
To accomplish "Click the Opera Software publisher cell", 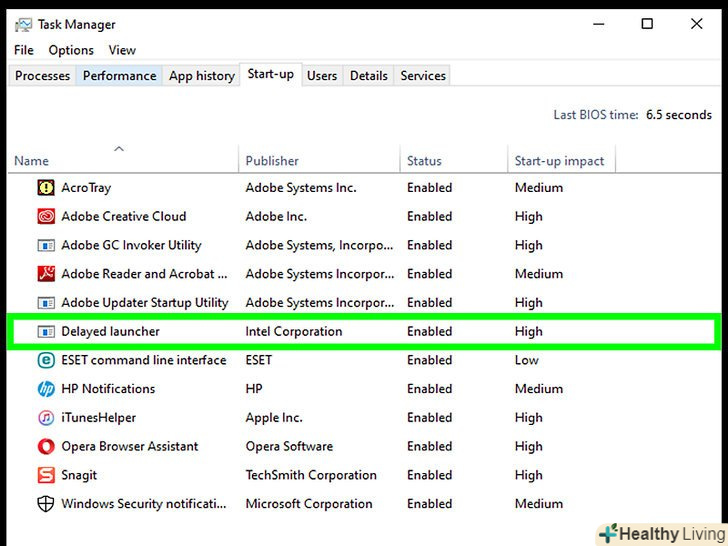I will click(289, 447).
